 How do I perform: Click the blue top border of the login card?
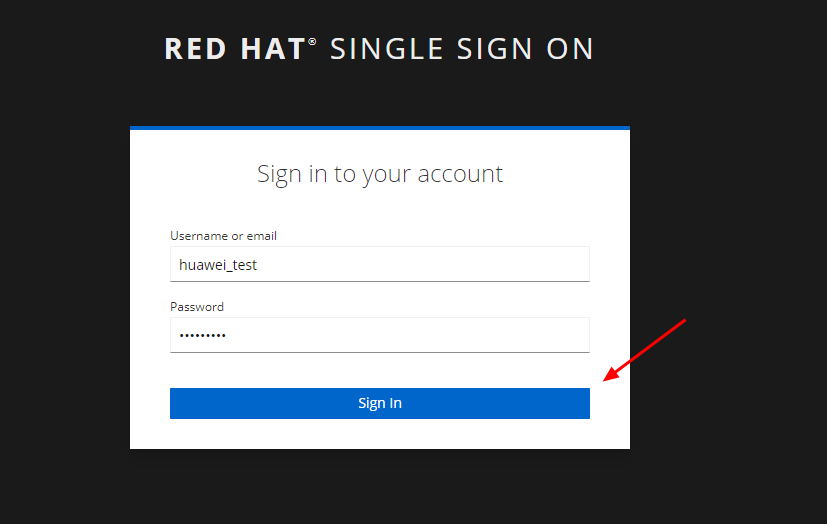tap(380, 128)
